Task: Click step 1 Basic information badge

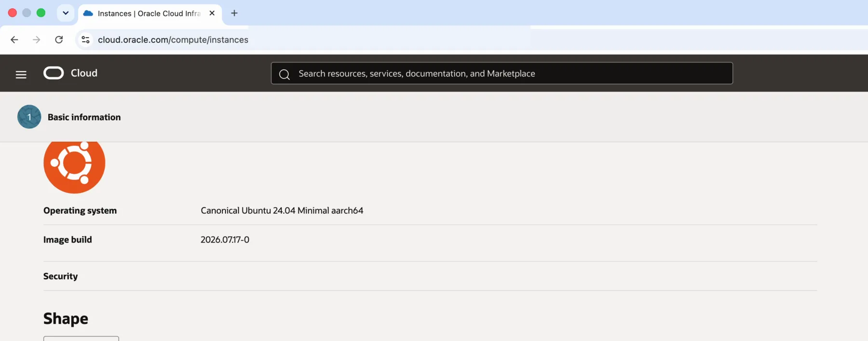Action: tap(29, 117)
